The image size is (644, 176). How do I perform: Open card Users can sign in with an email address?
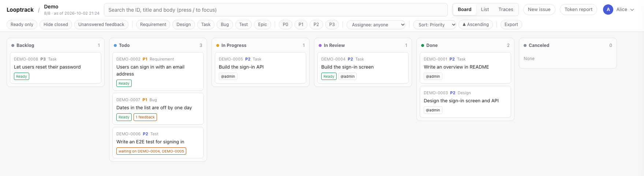158,71
